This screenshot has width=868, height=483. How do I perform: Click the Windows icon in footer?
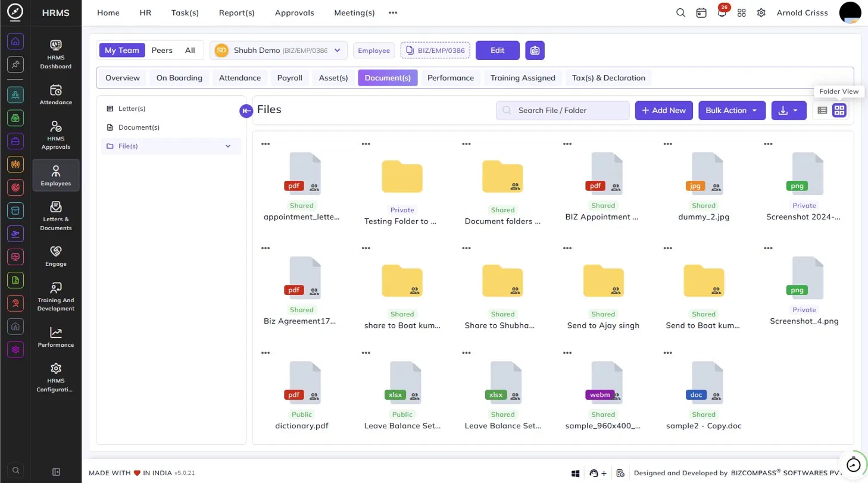[x=576, y=473]
